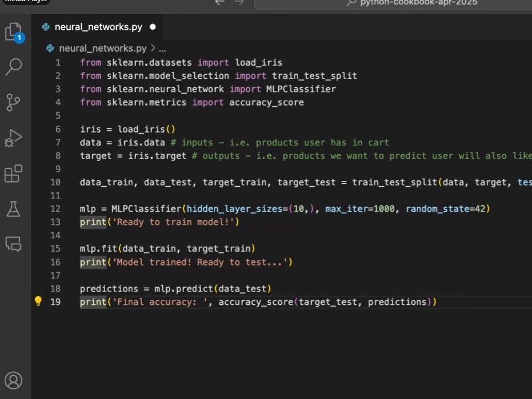Click 'Final accuracy: ' string on line 19
This screenshot has width=532, height=399.
coord(160,302)
